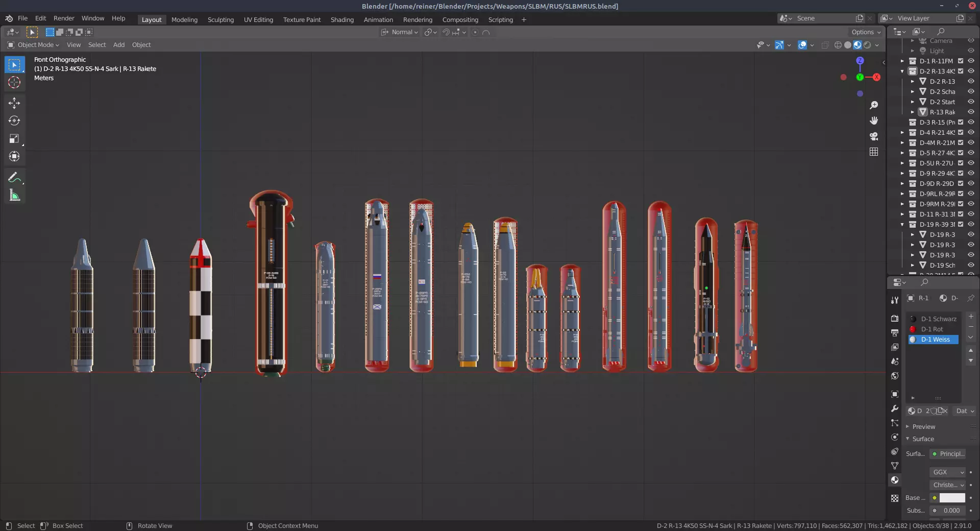
Task: Hide the D-4 R-21 collection with eye
Action: coord(971,132)
